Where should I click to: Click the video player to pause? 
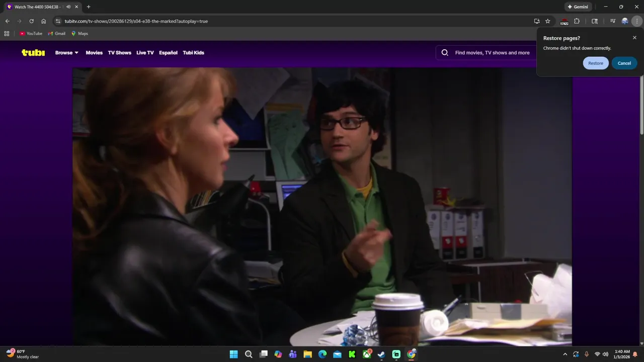(322, 206)
